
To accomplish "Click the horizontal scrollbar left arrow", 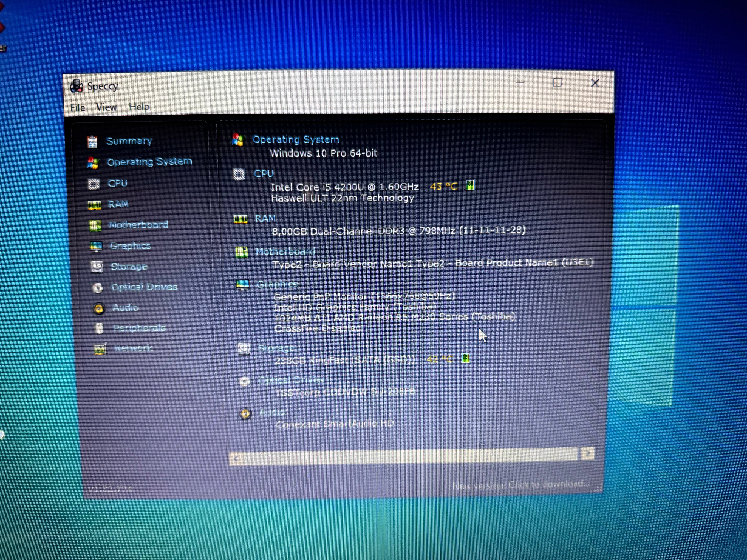I will (236, 459).
